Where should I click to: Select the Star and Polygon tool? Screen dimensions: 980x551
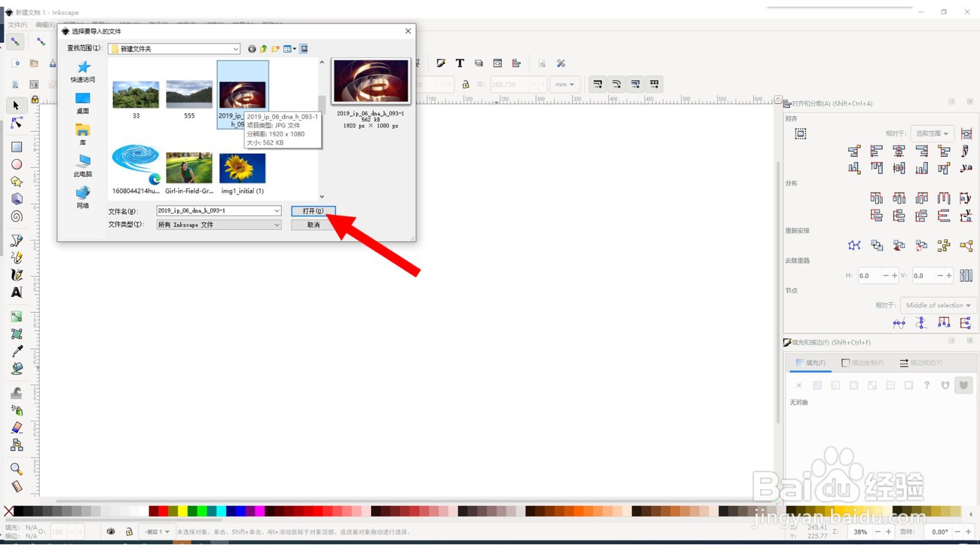(17, 181)
